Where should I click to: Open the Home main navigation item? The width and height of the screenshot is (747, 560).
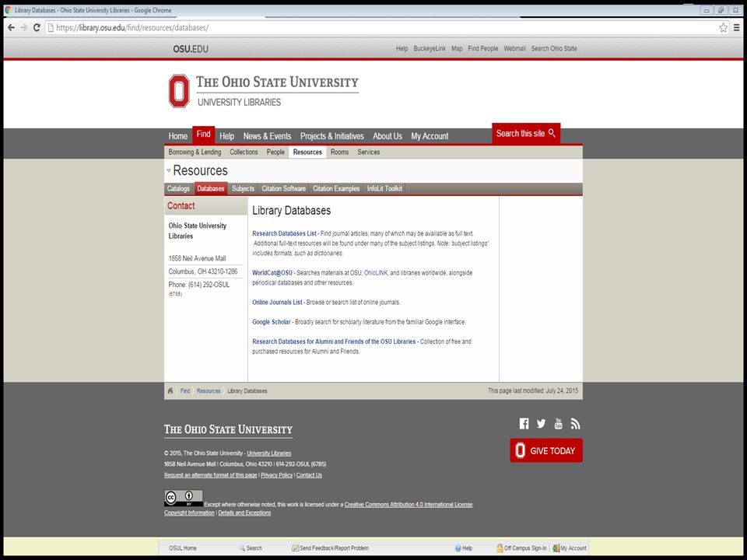click(x=177, y=136)
